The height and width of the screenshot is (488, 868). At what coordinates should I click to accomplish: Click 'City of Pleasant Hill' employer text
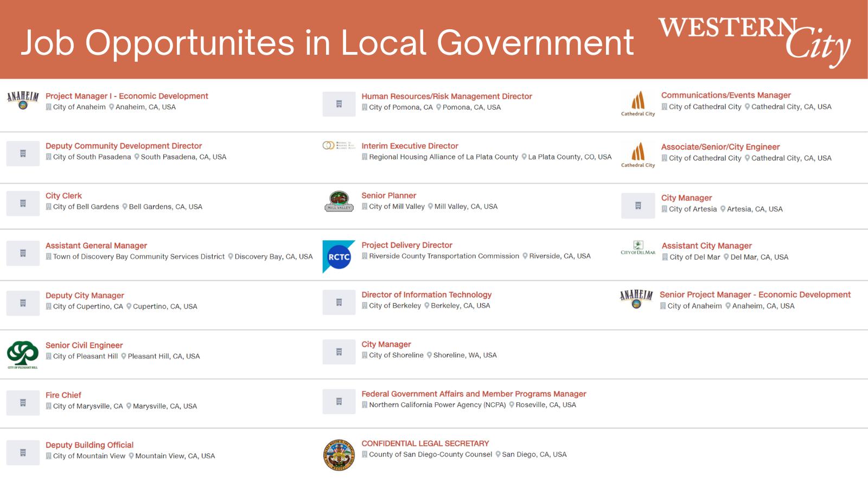coord(85,356)
